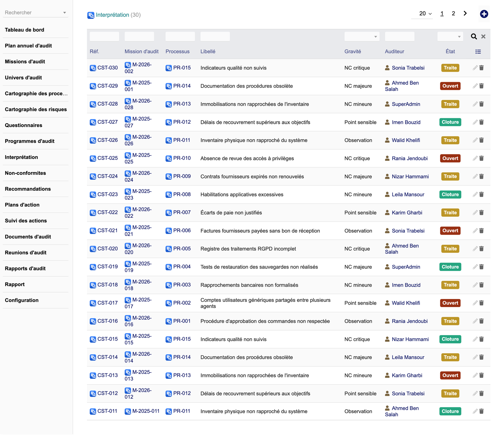
Task: Open Tableau de bord in sidebar
Action: click(25, 30)
